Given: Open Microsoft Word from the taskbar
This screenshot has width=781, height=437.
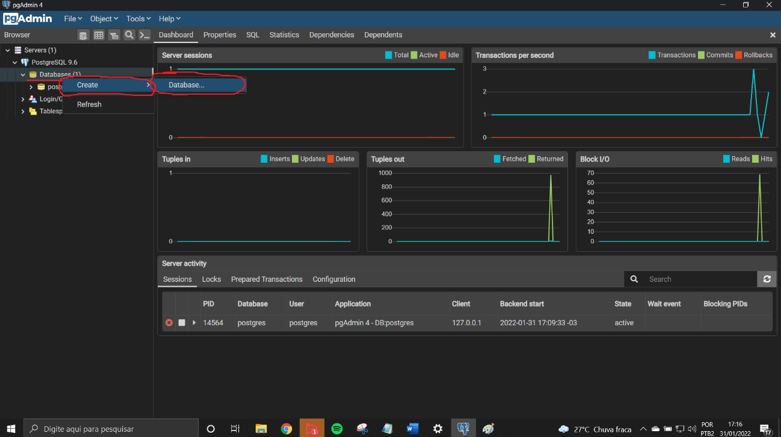Looking at the screenshot, I should coord(412,429).
